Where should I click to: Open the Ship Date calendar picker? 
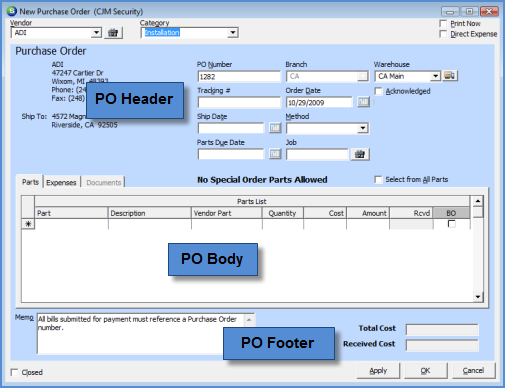[275, 128]
